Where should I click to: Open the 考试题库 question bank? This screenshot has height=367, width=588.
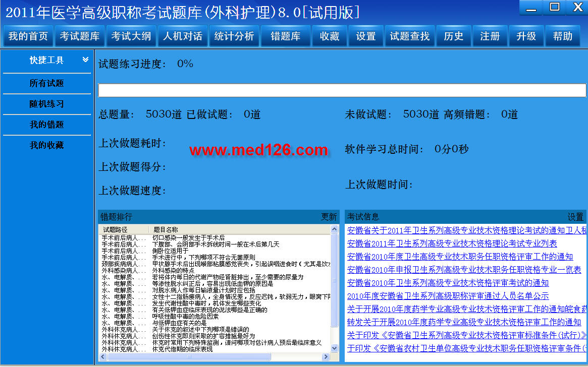80,36
